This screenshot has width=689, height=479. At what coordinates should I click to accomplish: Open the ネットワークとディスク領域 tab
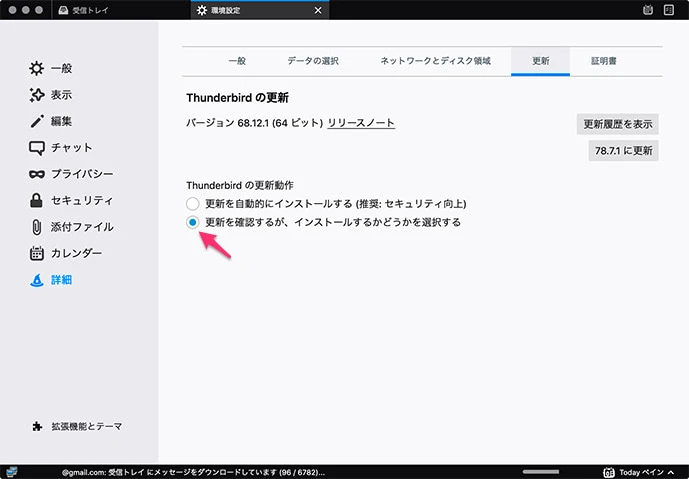(x=434, y=61)
